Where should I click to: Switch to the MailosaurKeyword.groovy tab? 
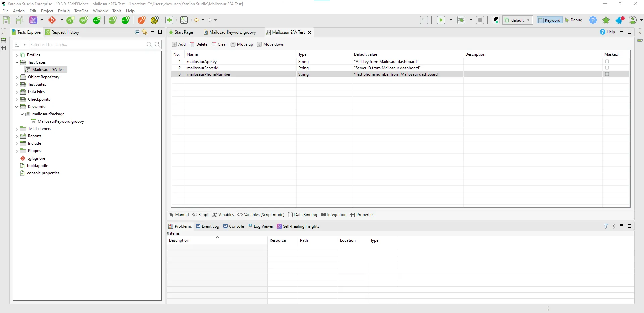click(x=232, y=32)
